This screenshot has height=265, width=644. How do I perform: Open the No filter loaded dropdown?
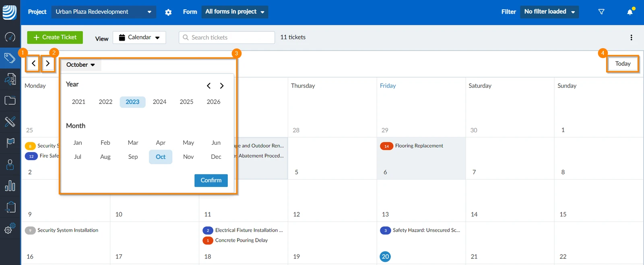click(549, 12)
